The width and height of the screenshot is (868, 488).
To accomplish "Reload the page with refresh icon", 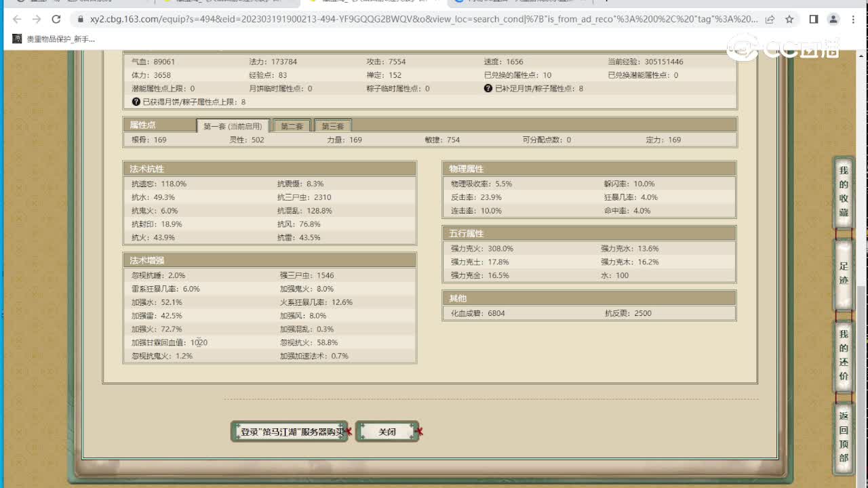I will pyautogui.click(x=56, y=20).
